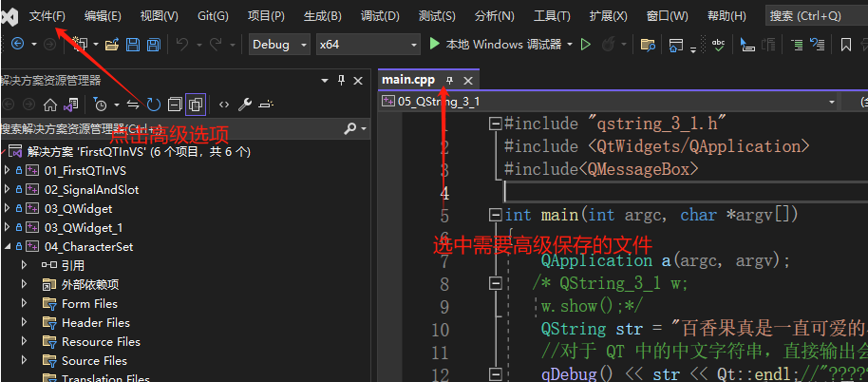Click the increase indent lines icon
Viewport: 868px width, 382px height.
point(797,45)
